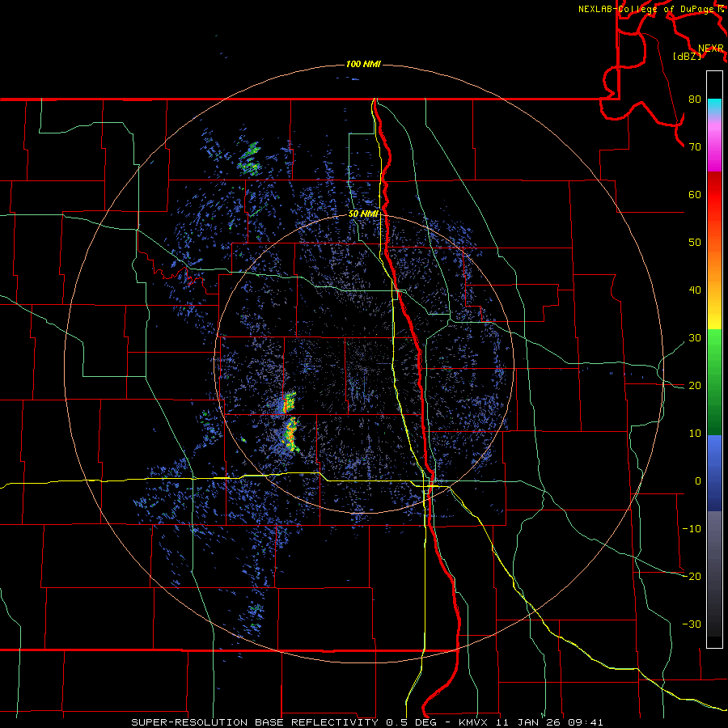Click the 50 dBZ scale value
This screenshot has height=728, width=728.
pos(695,243)
